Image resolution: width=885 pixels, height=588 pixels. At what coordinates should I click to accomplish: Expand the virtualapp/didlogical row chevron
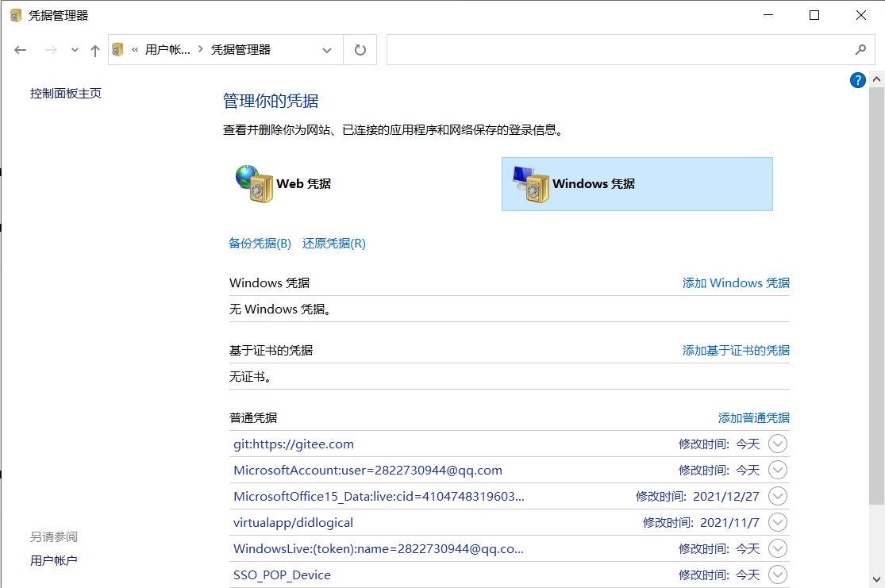click(x=778, y=522)
